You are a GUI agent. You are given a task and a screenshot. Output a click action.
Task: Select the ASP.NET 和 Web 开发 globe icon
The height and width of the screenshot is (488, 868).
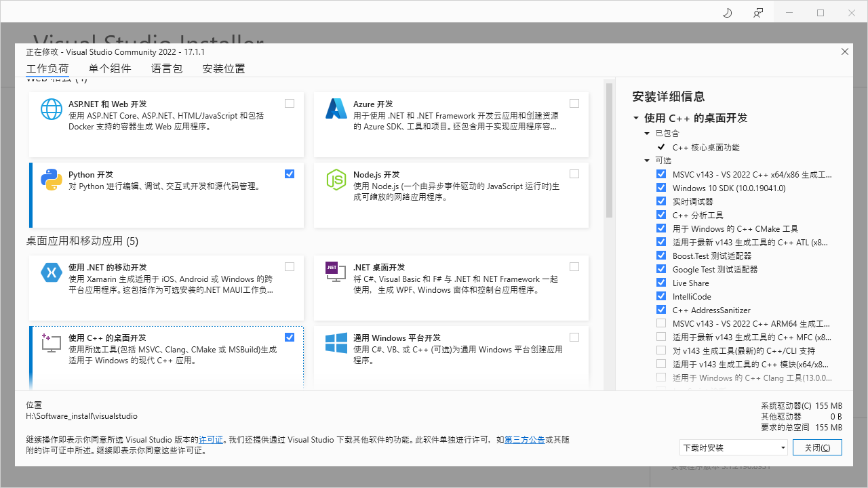tap(52, 109)
